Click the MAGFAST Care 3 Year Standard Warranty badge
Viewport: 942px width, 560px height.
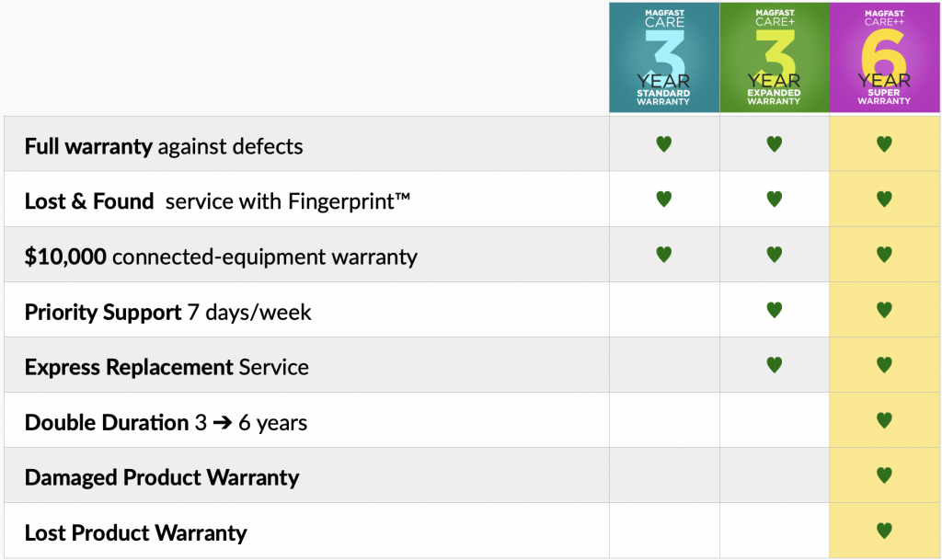[x=664, y=58]
